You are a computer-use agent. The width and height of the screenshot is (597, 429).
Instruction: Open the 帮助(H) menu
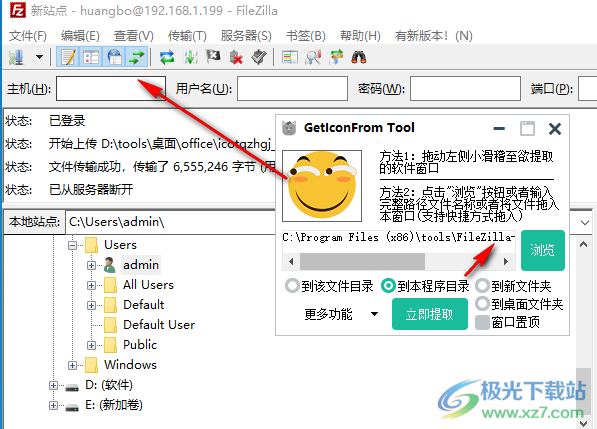pos(360,36)
